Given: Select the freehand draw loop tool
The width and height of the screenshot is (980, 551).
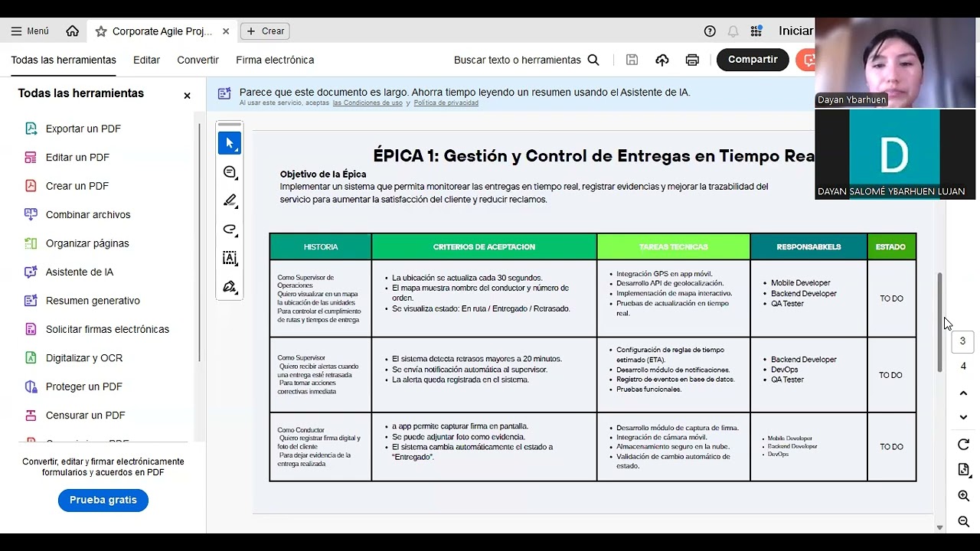Looking at the screenshot, I should [230, 230].
